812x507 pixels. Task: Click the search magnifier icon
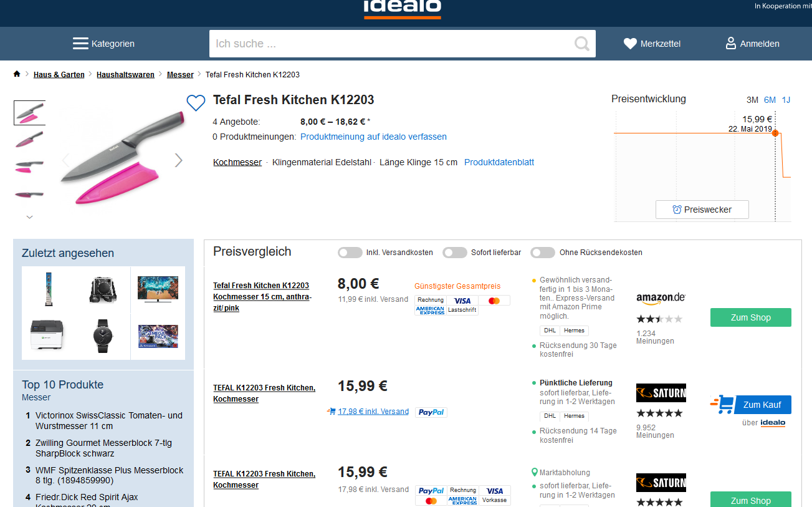point(581,44)
